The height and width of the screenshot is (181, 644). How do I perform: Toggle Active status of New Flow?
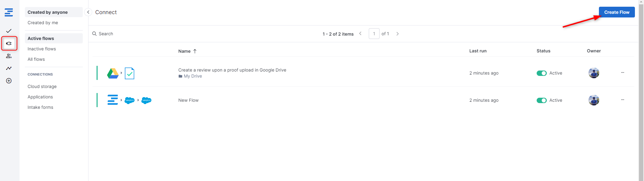542,100
